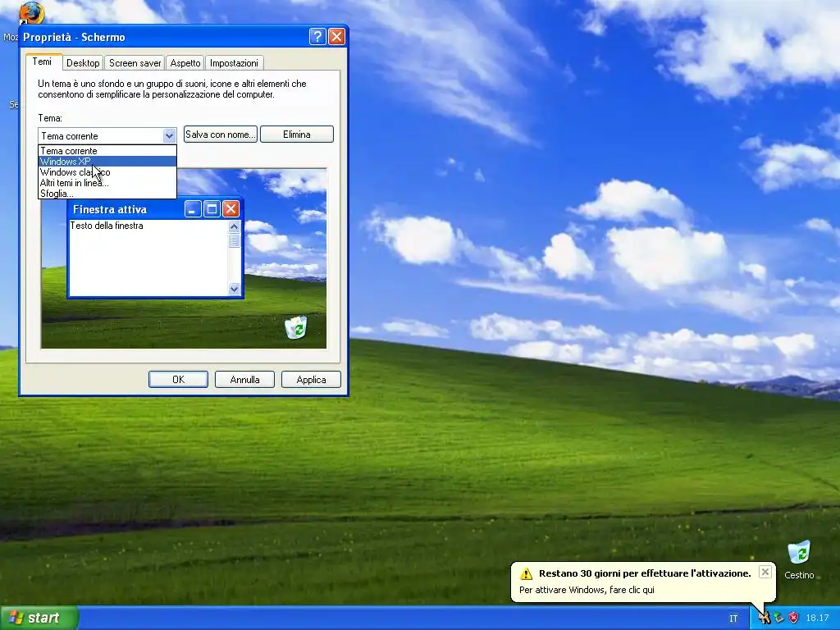Viewport: 840px width, 630px height.
Task: Confirm with the OK button
Action: coord(178,379)
